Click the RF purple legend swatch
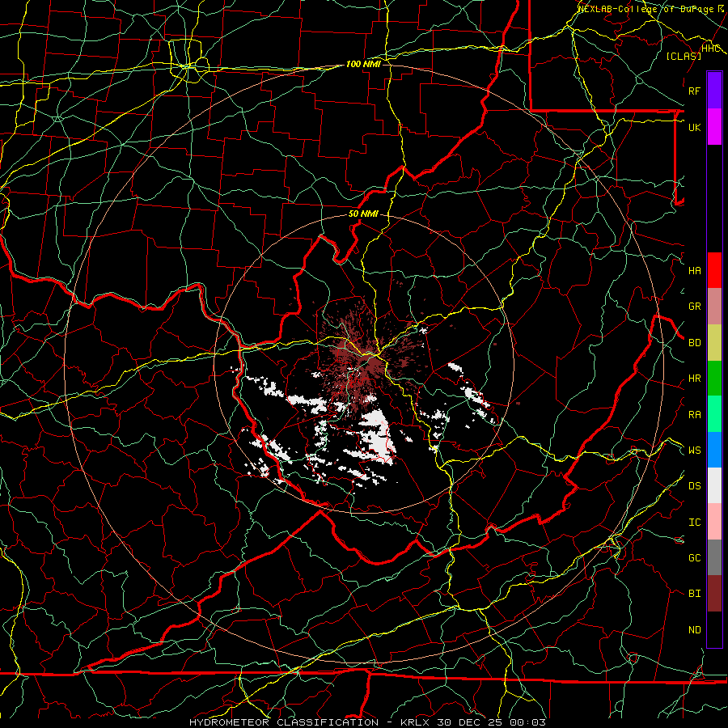This screenshot has width=728, height=728. (714, 91)
